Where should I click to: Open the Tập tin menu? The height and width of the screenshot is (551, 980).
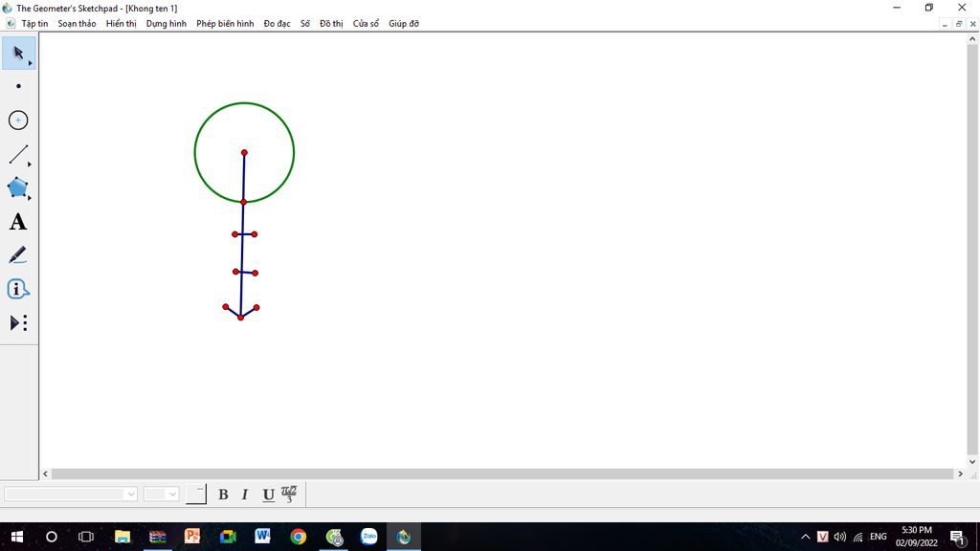(35, 24)
